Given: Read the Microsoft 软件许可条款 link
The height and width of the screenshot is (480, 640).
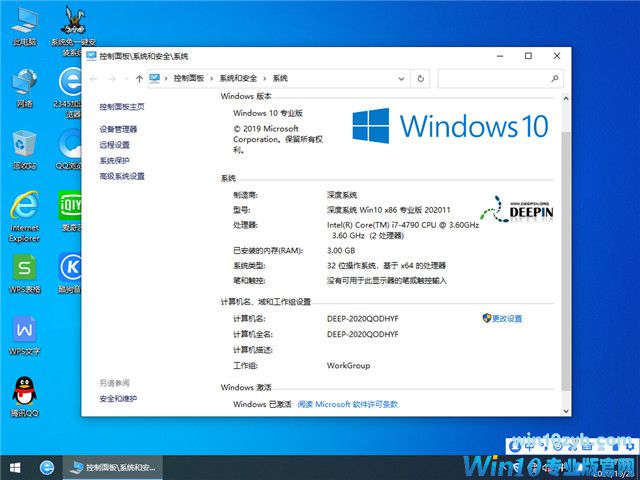Looking at the screenshot, I should click(348, 404).
